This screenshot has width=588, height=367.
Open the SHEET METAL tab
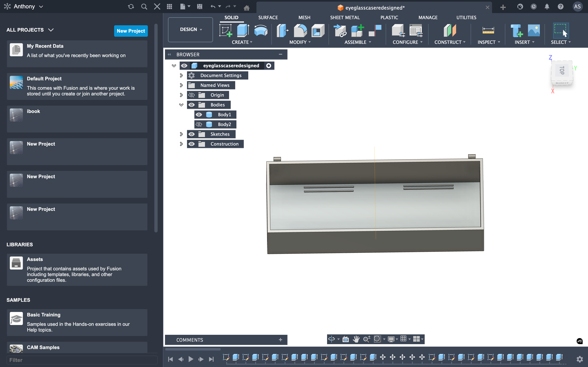345,18
